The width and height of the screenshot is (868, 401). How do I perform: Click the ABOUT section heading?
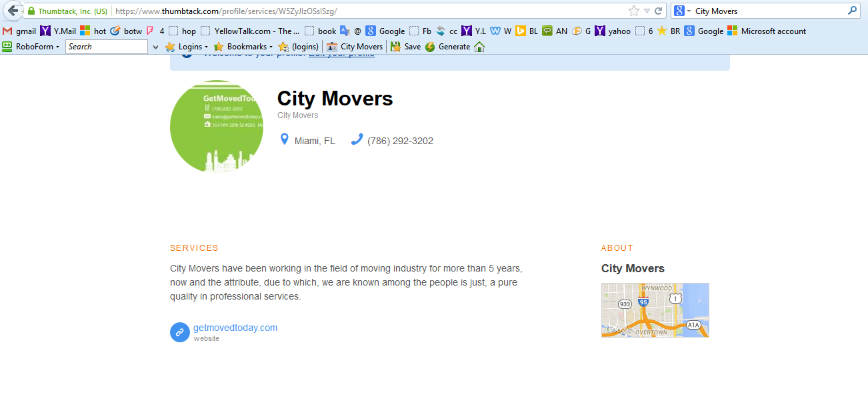point(617,248)
